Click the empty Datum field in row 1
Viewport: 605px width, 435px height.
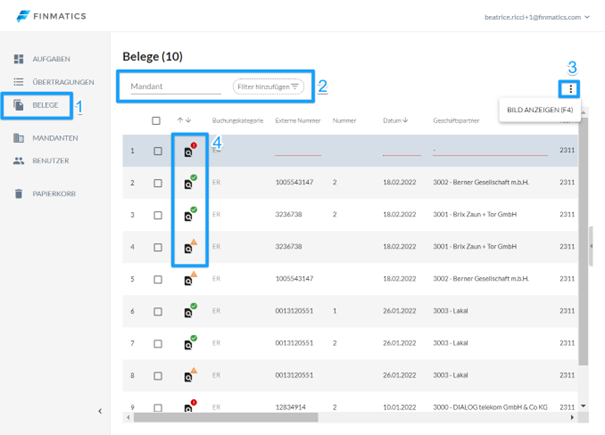tap(402, 151)
